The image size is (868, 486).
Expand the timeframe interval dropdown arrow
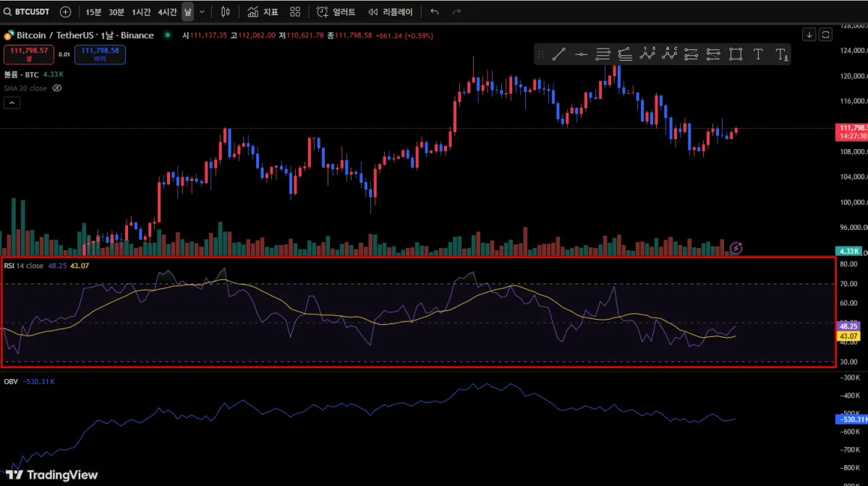pyautogui.click(x=202, y=12)
